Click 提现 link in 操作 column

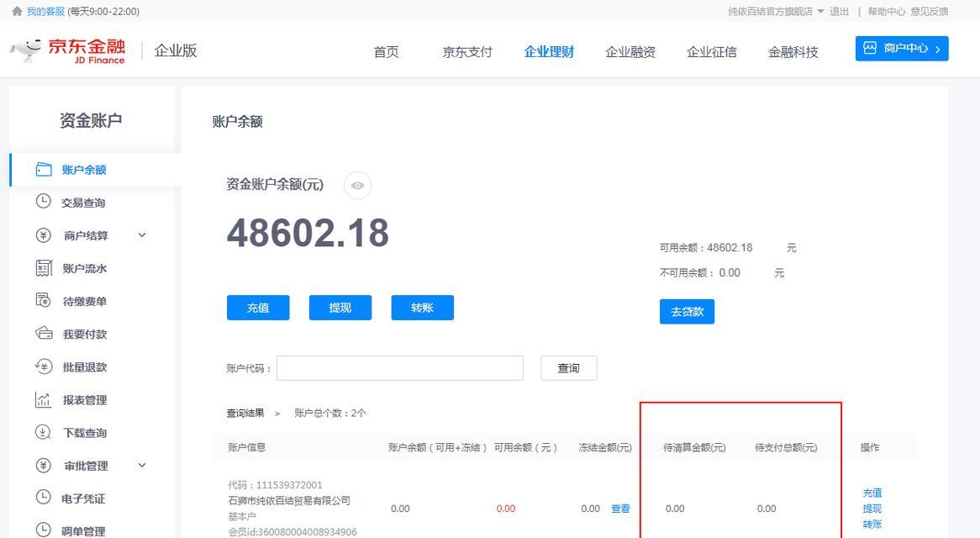(872, 509)
